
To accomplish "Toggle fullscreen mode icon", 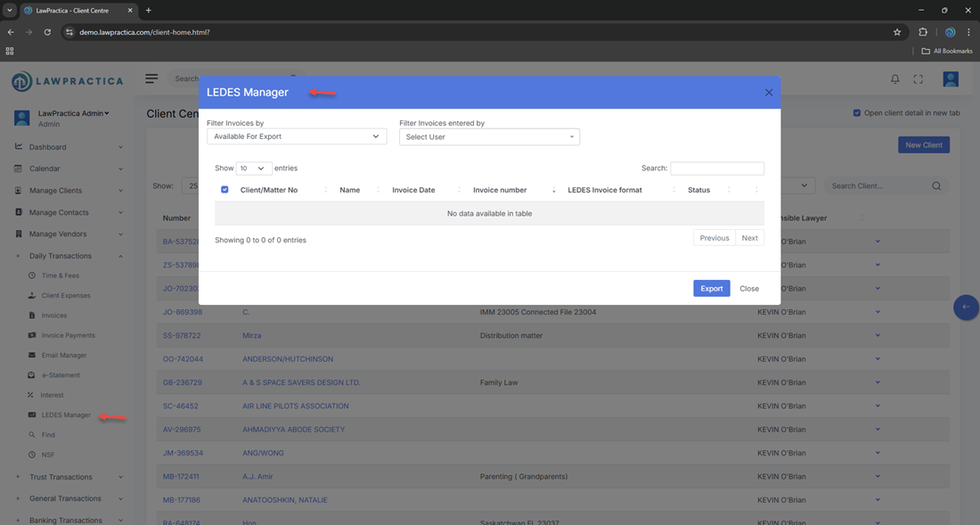I will pyautogui.click(x=919, y=79).
